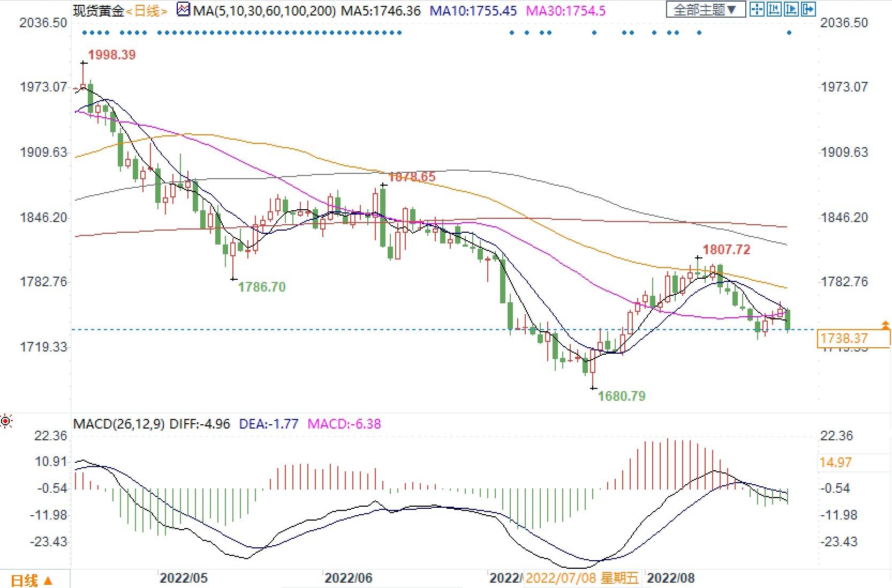
Task: Open the 全部主题 dropdown
Action: click(705, 10)
